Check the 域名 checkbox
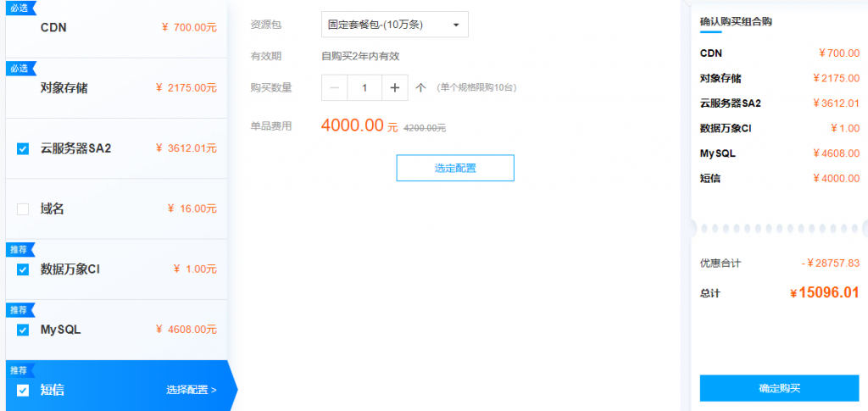868x411 pixels. (23, 209)
